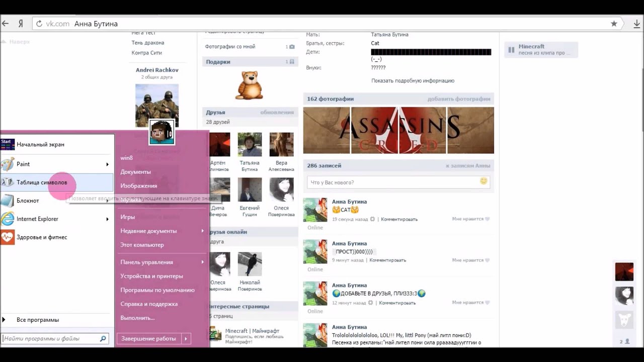644x362 pixels.
Task: Click the search magnifier in start menu
Action: click(x=103, y=339)
